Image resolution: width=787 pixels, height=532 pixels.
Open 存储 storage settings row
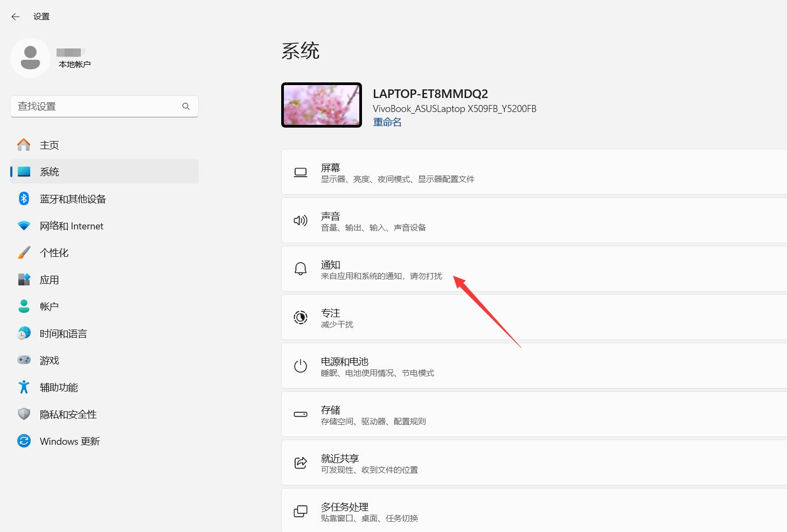click(x=534, y=414)
